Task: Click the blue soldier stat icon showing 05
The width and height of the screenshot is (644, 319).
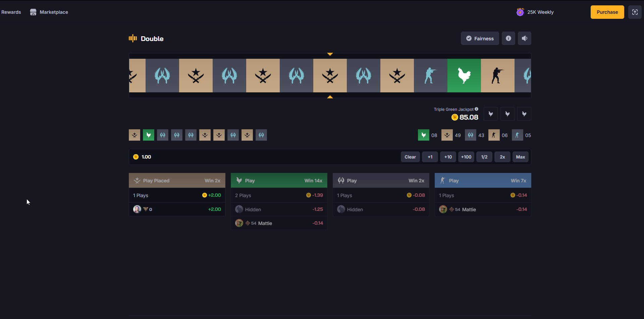Action: click(x=518, y=135)
